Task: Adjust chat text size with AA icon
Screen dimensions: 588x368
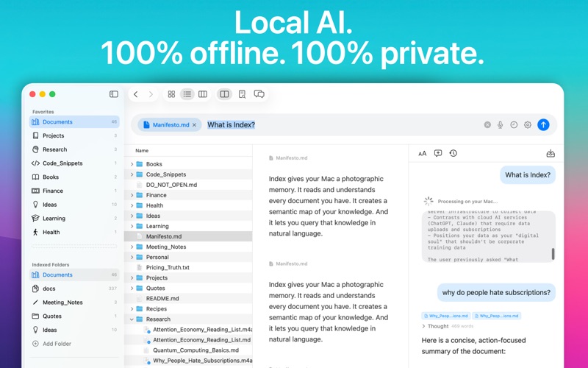Action: (422, 153)
